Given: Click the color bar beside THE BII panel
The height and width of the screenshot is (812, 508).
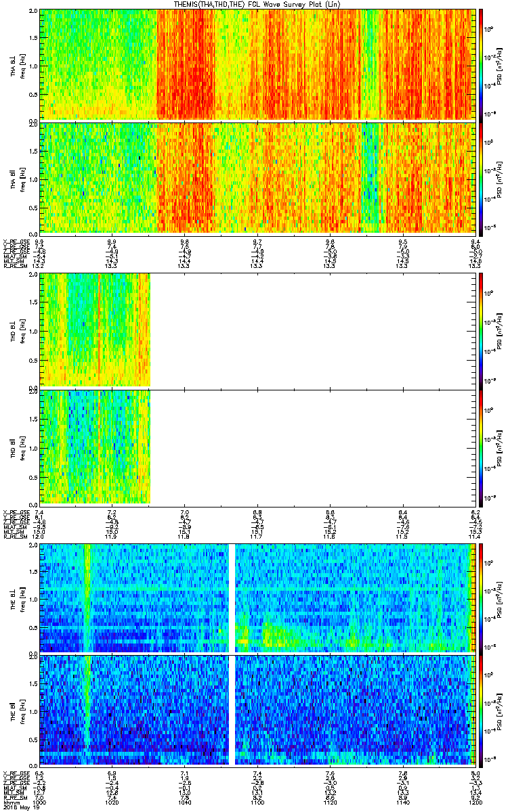Looking at the screenshot, I should (481, 710).
